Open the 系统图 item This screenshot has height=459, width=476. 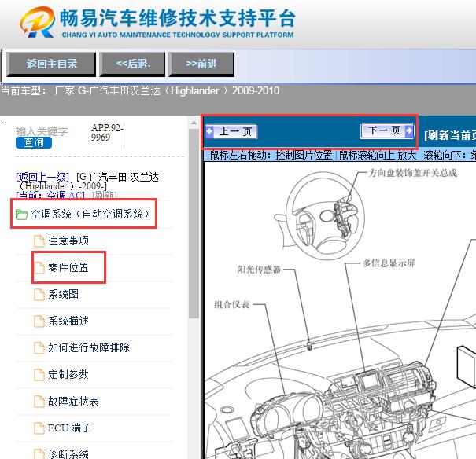pyautogui.click(x=63, y=295)
